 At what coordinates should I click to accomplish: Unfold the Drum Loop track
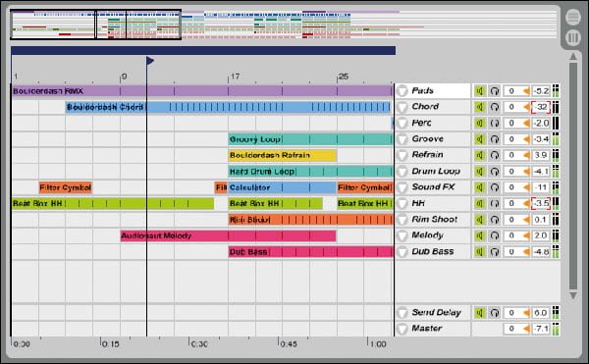(402, 171)
